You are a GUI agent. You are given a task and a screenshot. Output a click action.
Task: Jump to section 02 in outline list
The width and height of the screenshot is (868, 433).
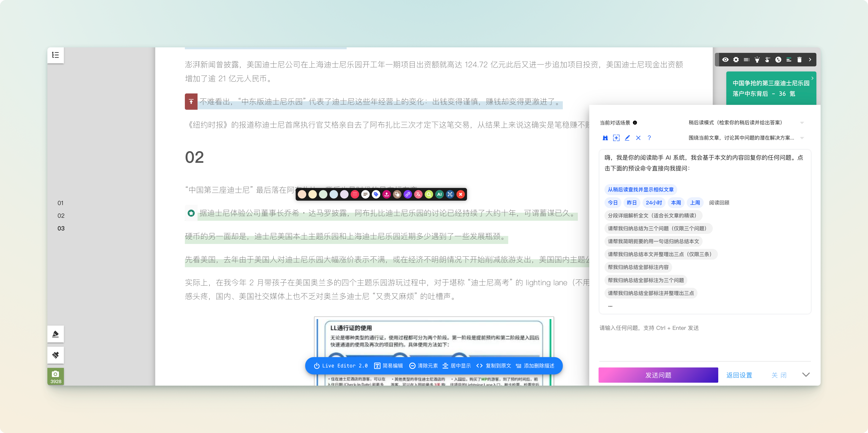point(61,216)
